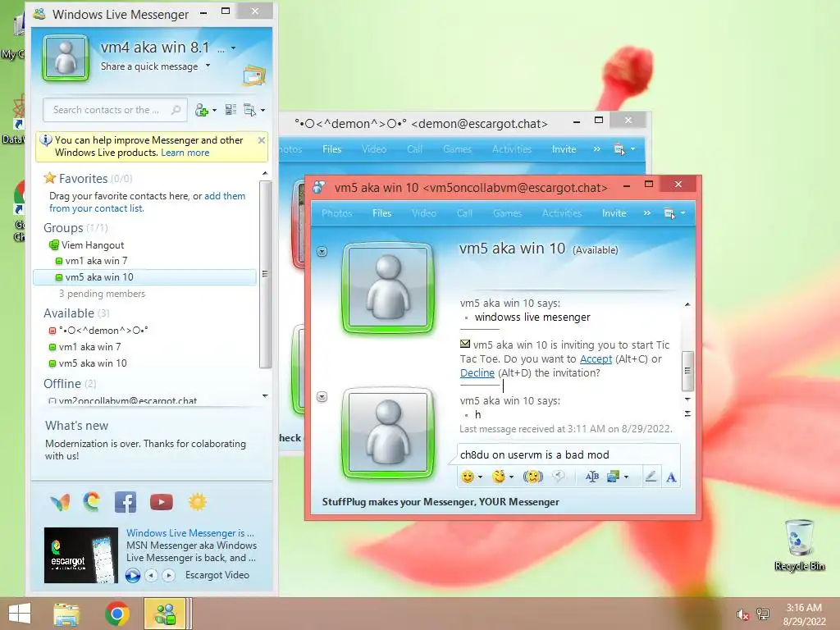Play the Escargot Video
Image resolution: width=840 pixels, height=630 pixels.
coord(133,575)
